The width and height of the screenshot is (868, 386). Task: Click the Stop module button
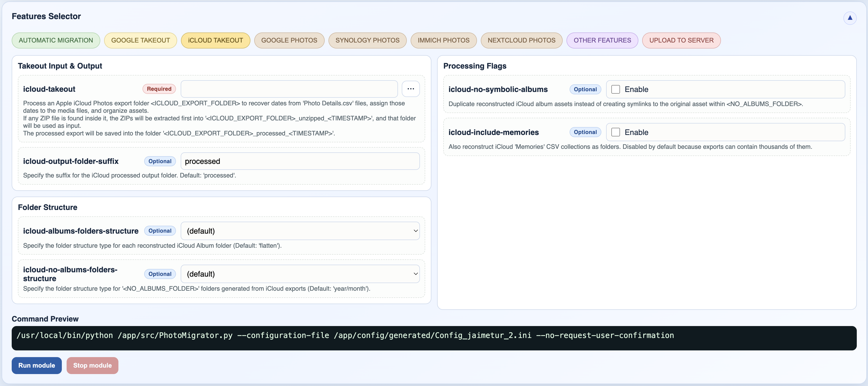[92, 365]
